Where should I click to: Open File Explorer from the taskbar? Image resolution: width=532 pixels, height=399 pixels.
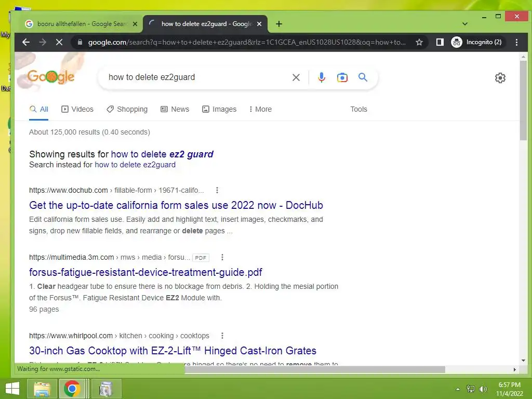tap(42, 389)
